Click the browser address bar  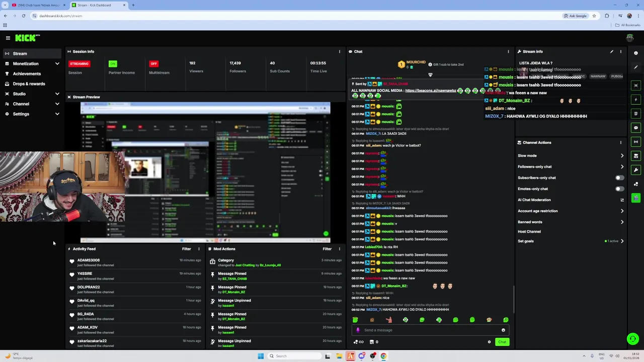(297, 16)
